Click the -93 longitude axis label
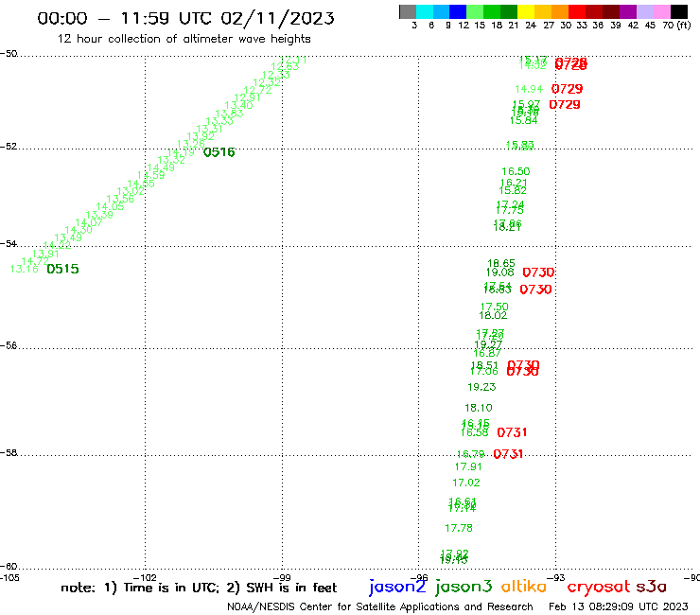Image resolution: width=700 pixels, height=615 pixels. tap(555, 577)
